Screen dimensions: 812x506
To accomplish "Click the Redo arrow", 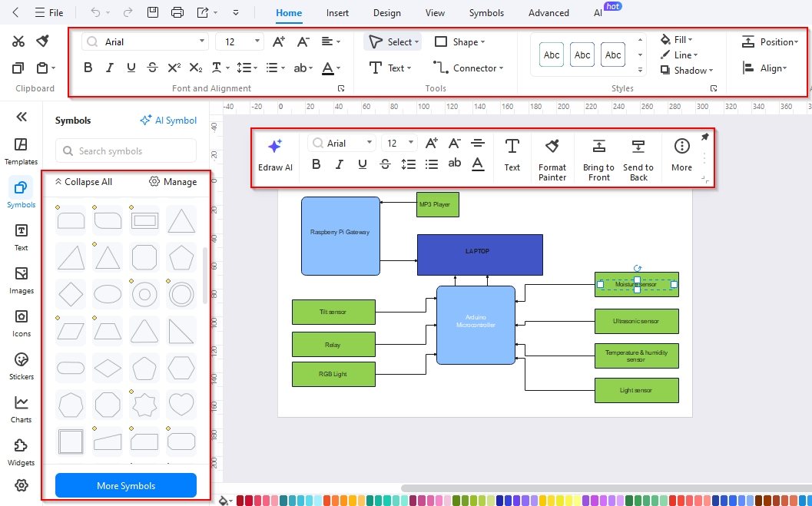I will click(128, 12).
